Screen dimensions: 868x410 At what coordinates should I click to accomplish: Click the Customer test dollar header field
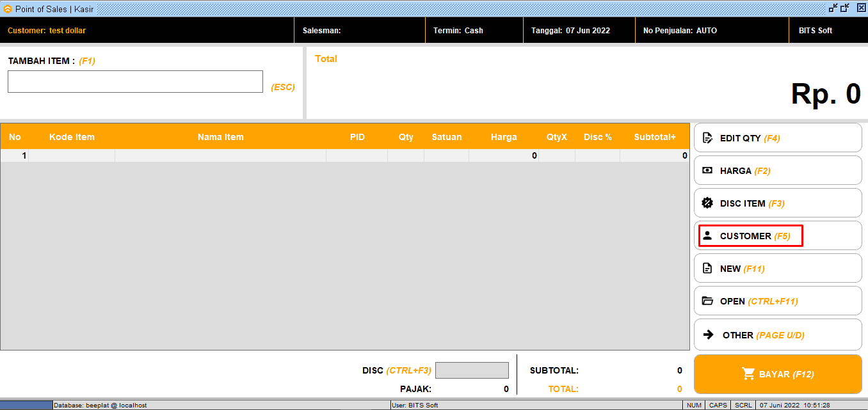(x=47, y=31)
